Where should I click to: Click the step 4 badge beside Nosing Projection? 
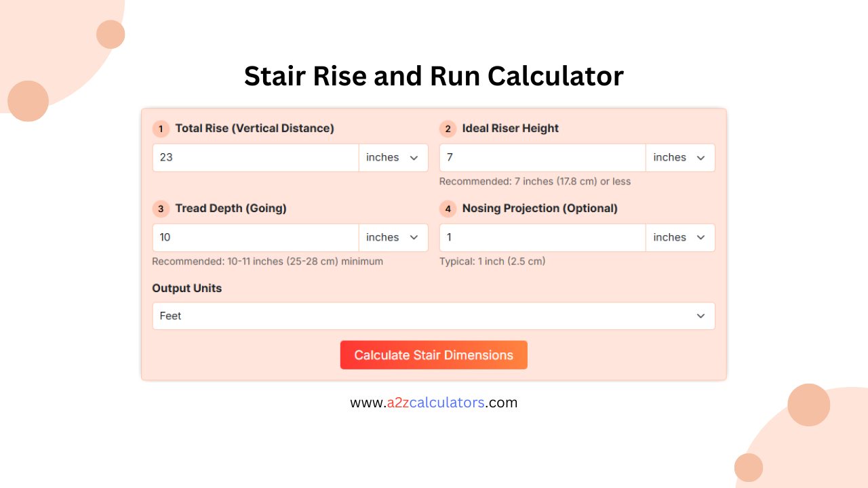click(x=448, y=209)
